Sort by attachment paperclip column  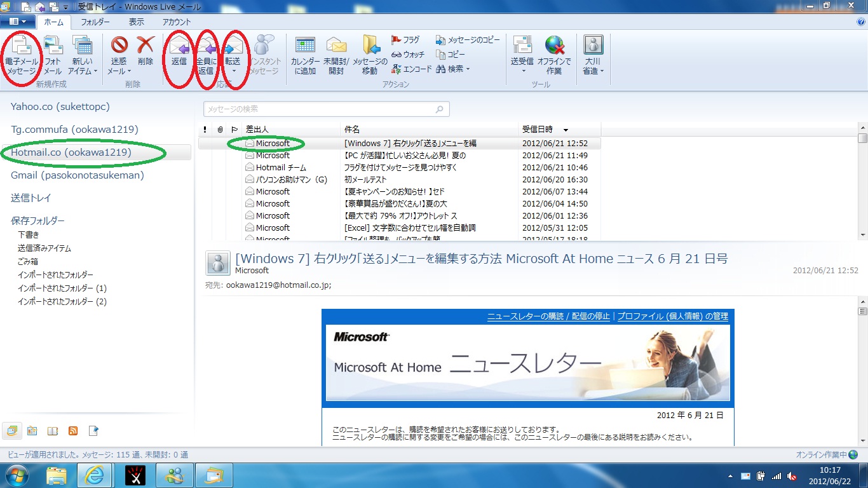coord(220,130)
